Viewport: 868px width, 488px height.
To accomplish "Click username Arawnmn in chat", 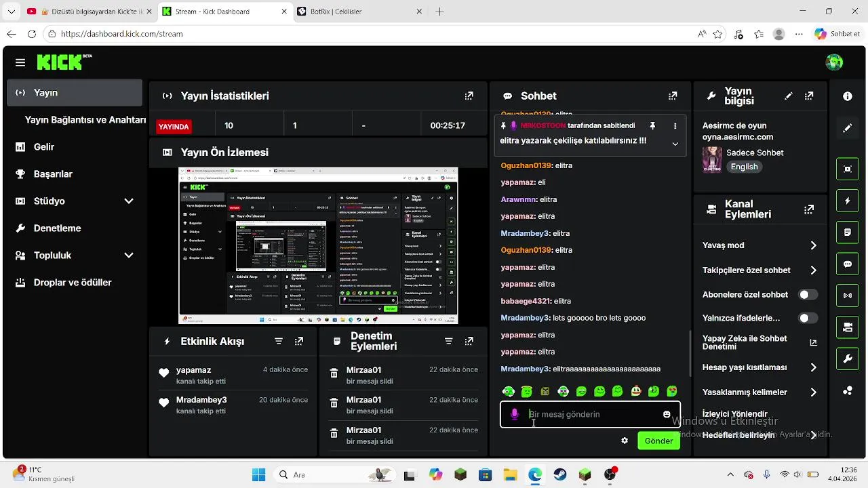I will 519,199.
